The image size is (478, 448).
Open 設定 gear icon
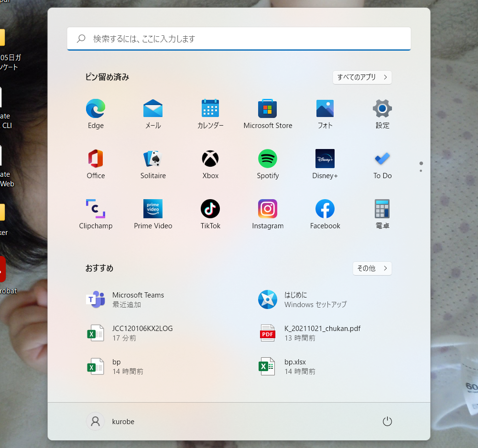[x=382, y=114]
